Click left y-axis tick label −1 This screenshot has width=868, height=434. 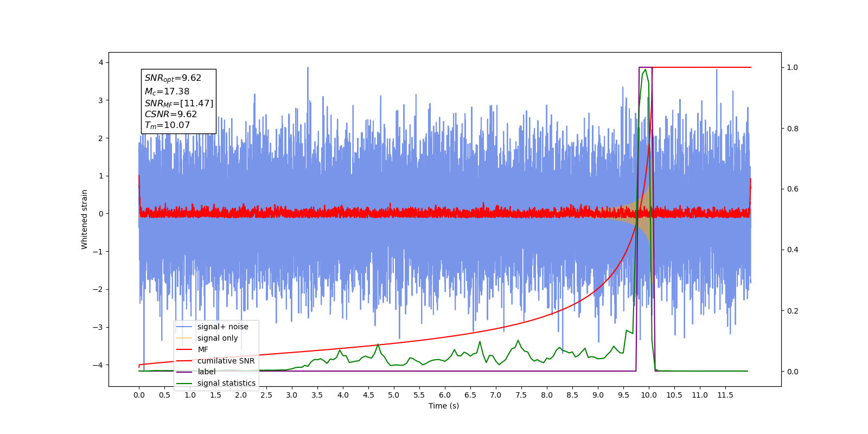pyautogui.click(x=98, y=252)
